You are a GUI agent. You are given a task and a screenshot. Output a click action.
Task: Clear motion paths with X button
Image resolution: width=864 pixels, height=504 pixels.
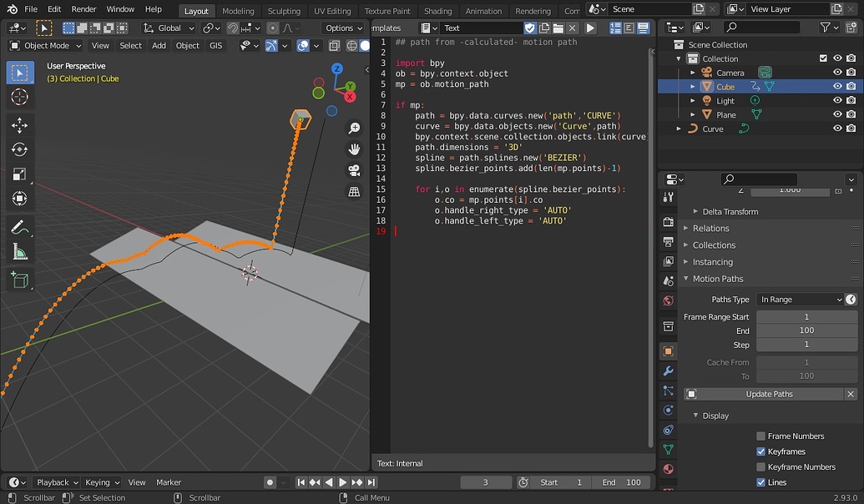pos(851,395)
